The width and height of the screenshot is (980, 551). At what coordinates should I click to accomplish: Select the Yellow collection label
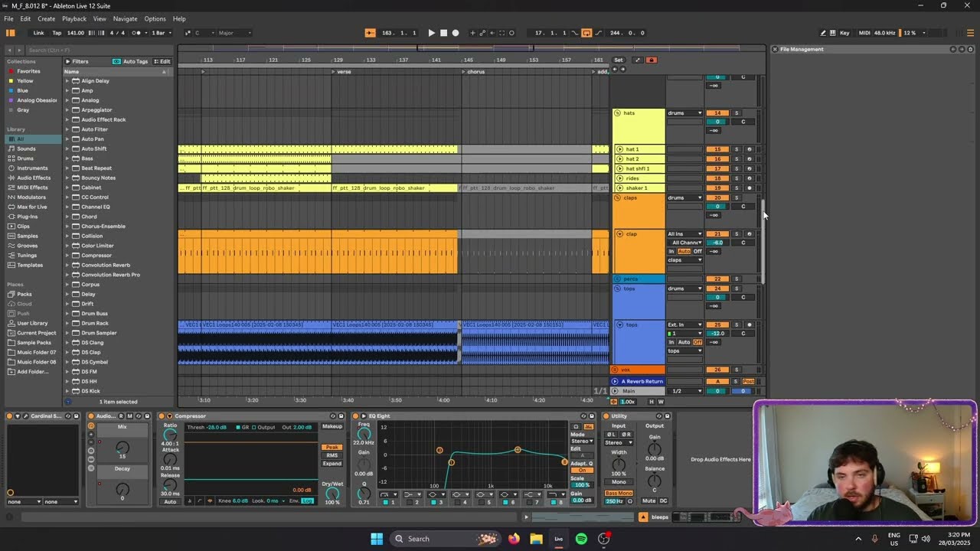(25, 80)
